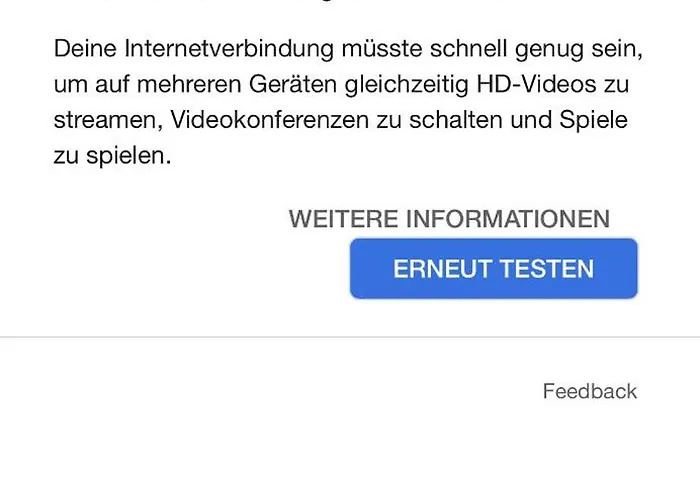
Task: Click the word Spiele in the description
Action: click(593, 121)
